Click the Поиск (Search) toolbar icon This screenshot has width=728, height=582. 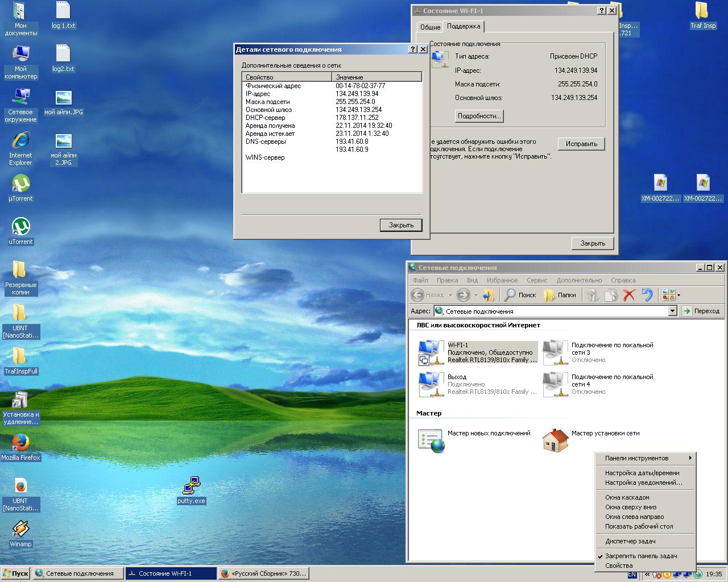(520, 295)
